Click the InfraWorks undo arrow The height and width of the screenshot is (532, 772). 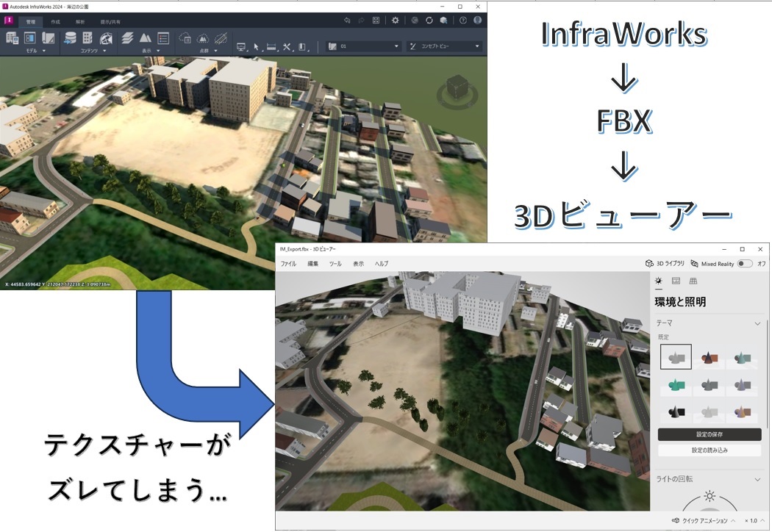coord(347,20)
